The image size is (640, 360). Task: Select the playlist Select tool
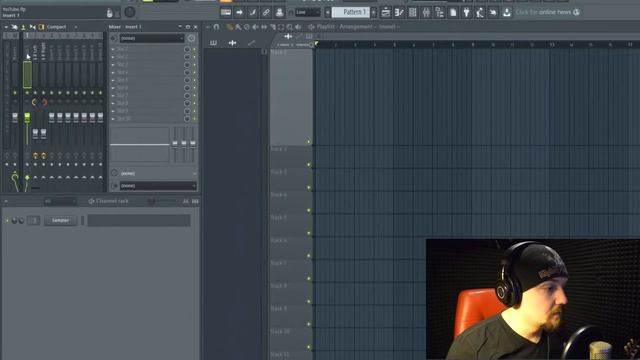[x=281, y=27]
